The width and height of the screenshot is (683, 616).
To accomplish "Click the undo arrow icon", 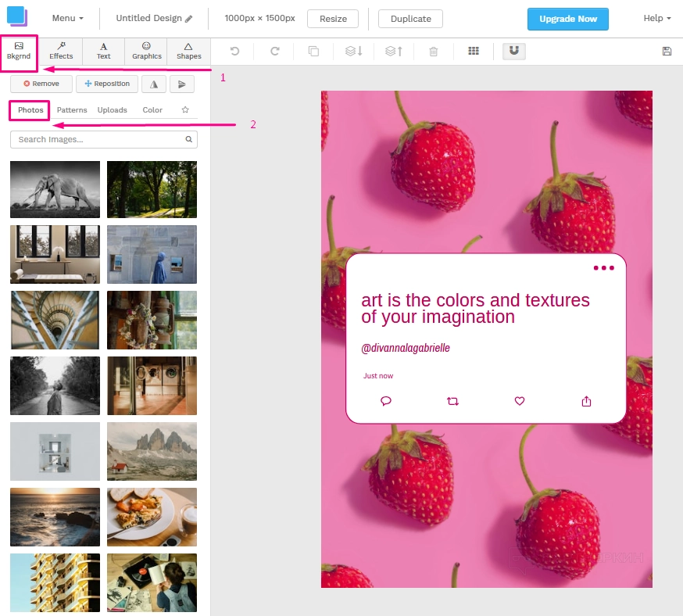I will [234, 52].
